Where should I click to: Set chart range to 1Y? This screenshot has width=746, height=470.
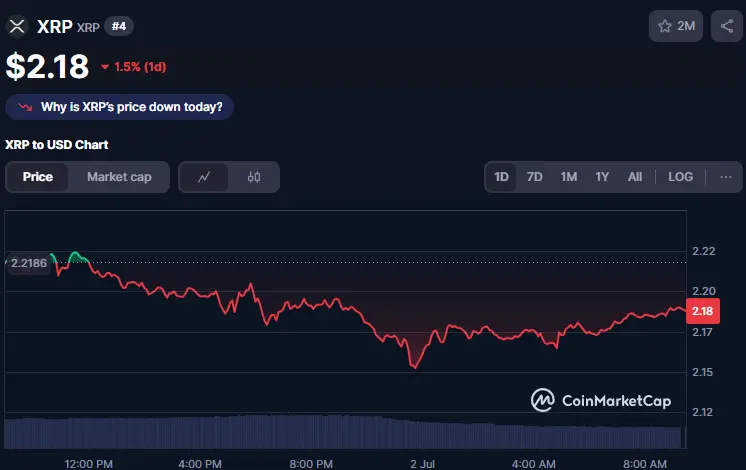(x=602, y=177)
